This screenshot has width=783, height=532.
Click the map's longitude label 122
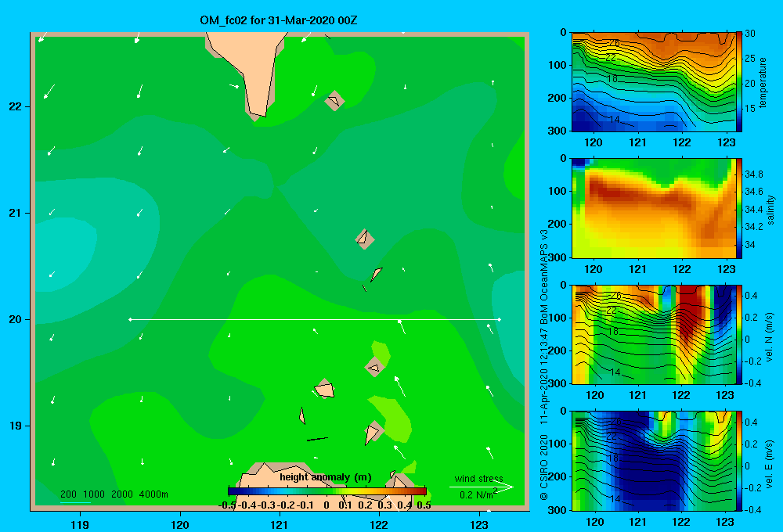click(379, 524)
